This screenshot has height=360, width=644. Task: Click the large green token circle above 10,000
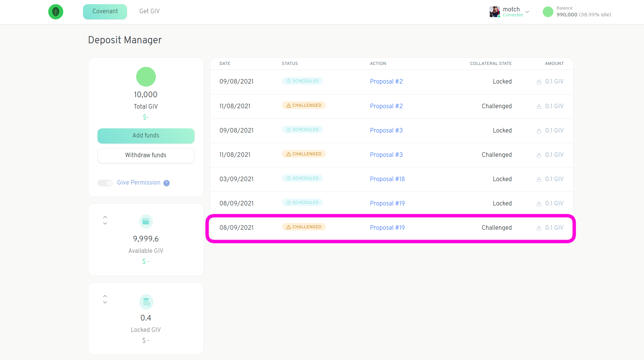coord(146,77)
